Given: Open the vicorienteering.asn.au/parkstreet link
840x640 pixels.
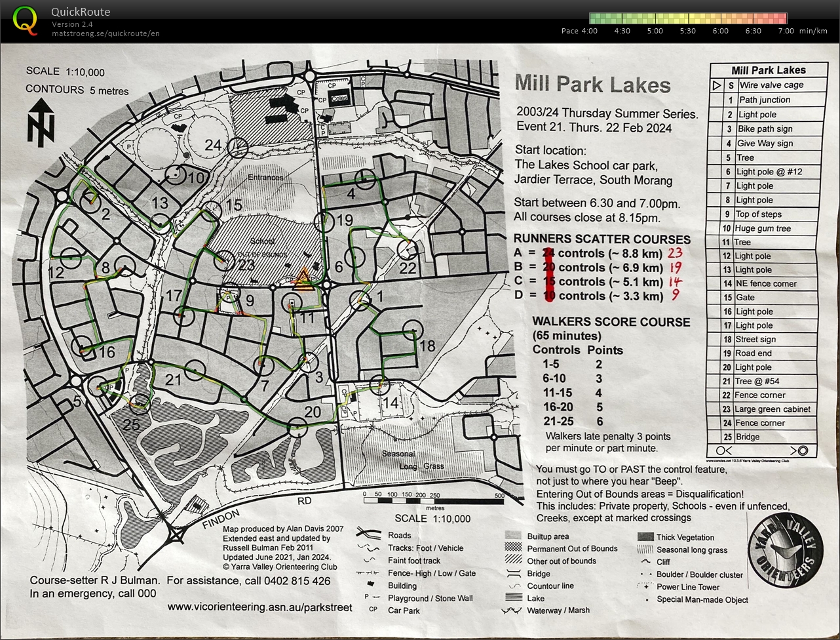Looking at the screenshot, I should [x=259, y=607].
